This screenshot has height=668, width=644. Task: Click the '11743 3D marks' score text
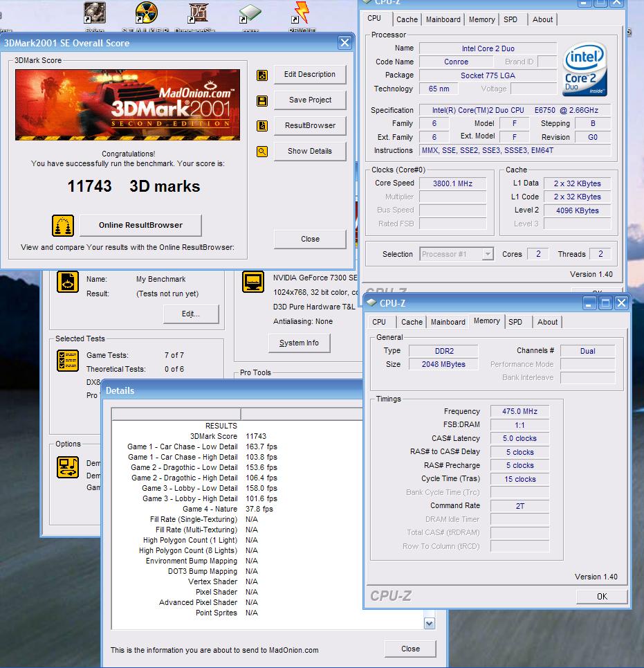pos(134,187)
